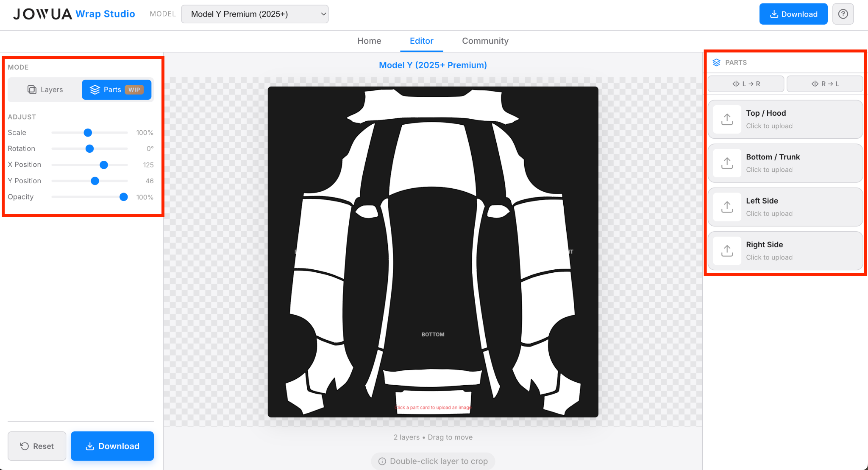This screenshot has width=868, height=470.
Task: Open the help question mark icon
Action: [843, 14]
